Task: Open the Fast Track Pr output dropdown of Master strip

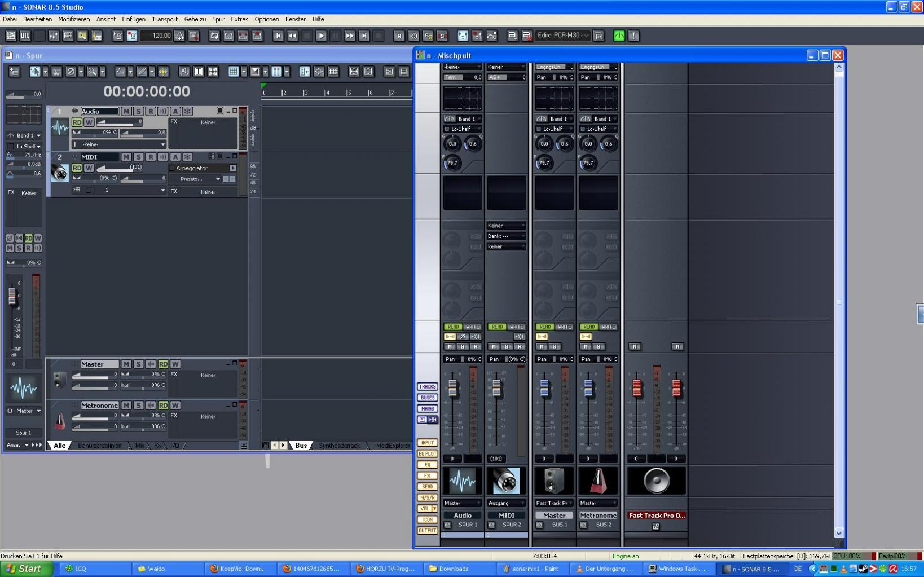Action: [x=554, y=503]
